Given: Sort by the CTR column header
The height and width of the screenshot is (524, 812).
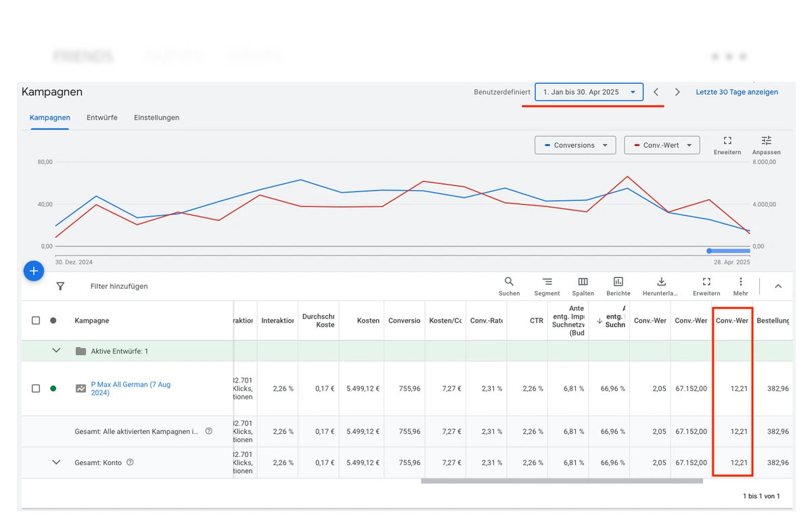Looking at the screenshot, I should 537,320.
